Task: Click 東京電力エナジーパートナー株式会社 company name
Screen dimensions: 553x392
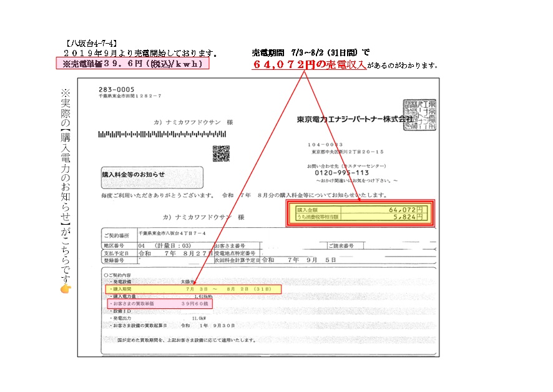Action: click(x=355, y=119)
